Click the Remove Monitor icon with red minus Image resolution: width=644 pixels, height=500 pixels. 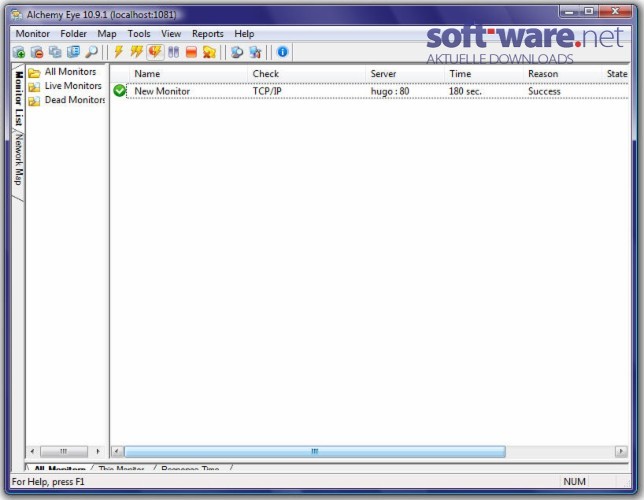click(37, 52)
